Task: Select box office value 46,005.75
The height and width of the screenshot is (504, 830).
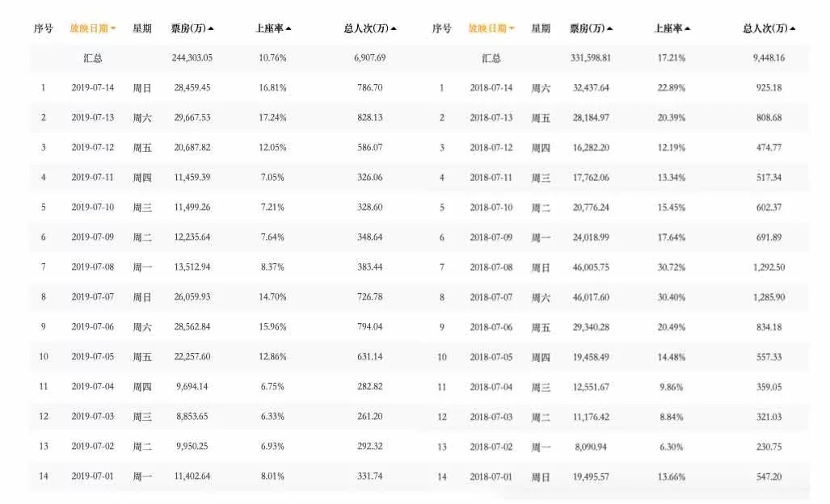Action: 591,267
